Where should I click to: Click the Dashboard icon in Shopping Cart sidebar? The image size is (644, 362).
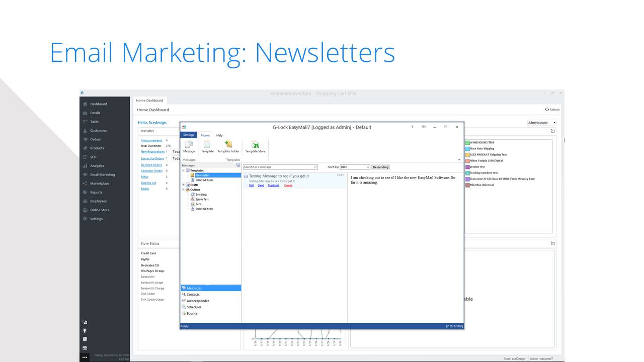pyautogui.click(x=85, y=104)
